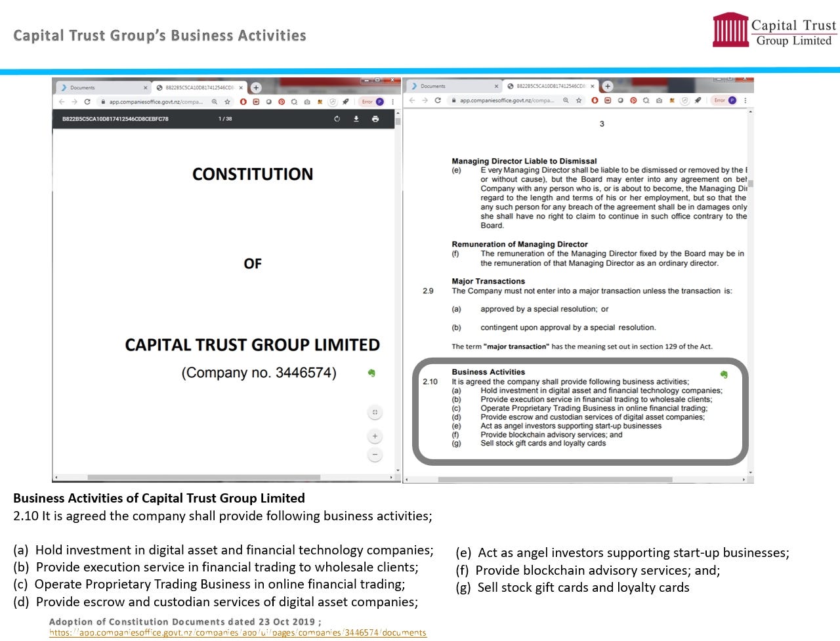Click the Evernote elephant icon on constitution cover

click(371, 373)
